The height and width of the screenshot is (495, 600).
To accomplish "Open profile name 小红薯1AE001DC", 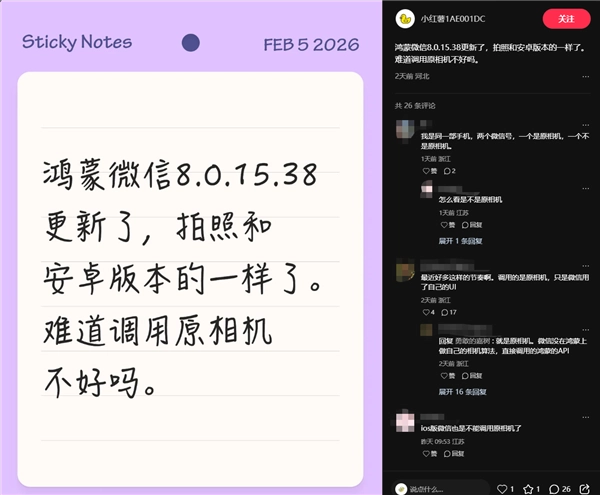I will (x=453, y=19).
